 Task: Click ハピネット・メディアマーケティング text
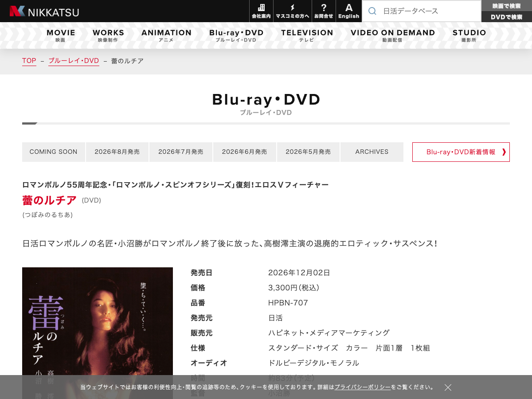point(329,333)
